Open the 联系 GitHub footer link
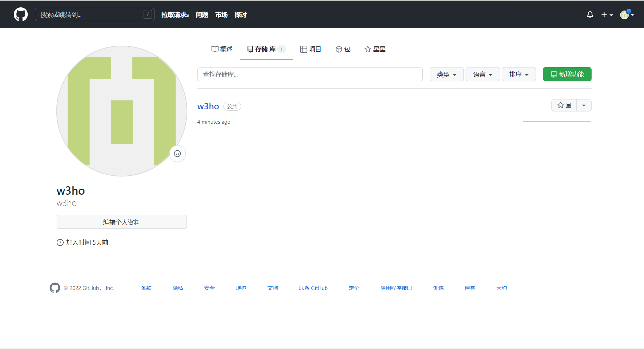This screenshot has height=349, width=644. coord(314,288)
